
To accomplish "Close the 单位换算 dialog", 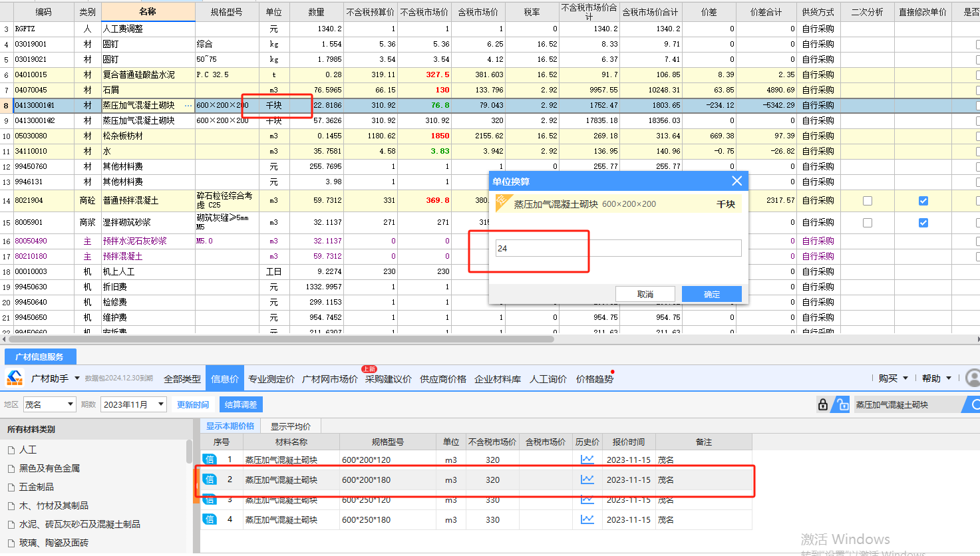I will coord(736,181).
